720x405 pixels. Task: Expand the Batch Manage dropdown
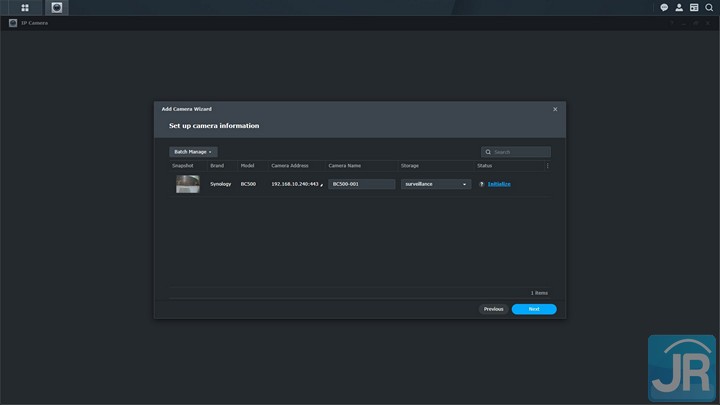(193, 152)
